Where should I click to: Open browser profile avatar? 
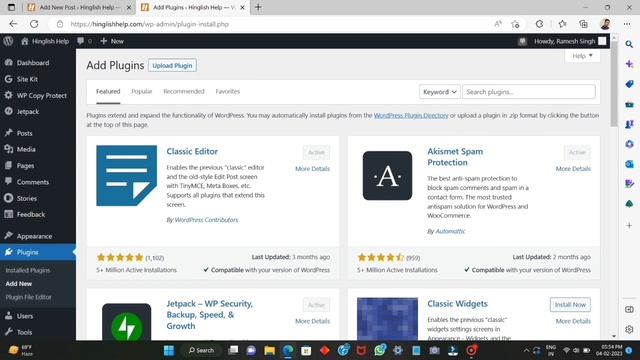click(605, 24)
